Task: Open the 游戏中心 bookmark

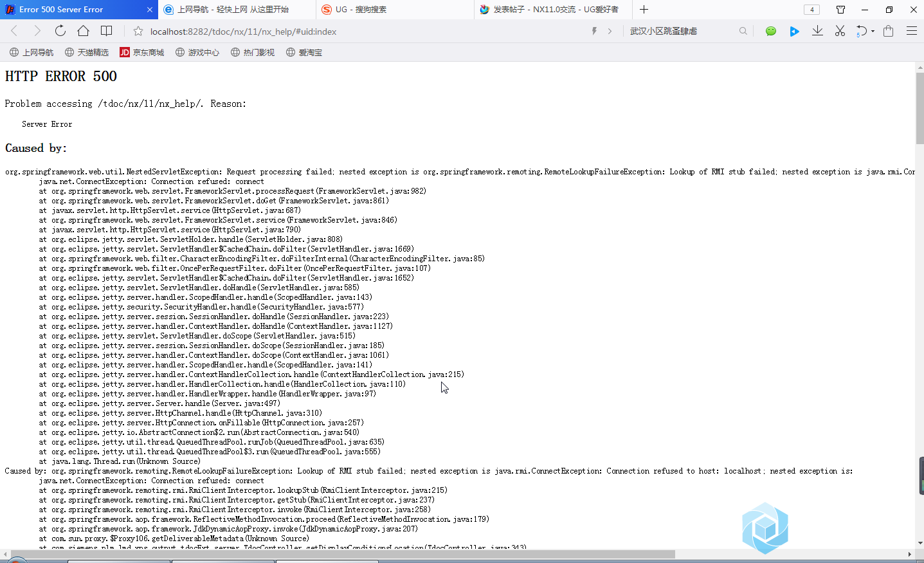Action: click(x=197, y=52)
